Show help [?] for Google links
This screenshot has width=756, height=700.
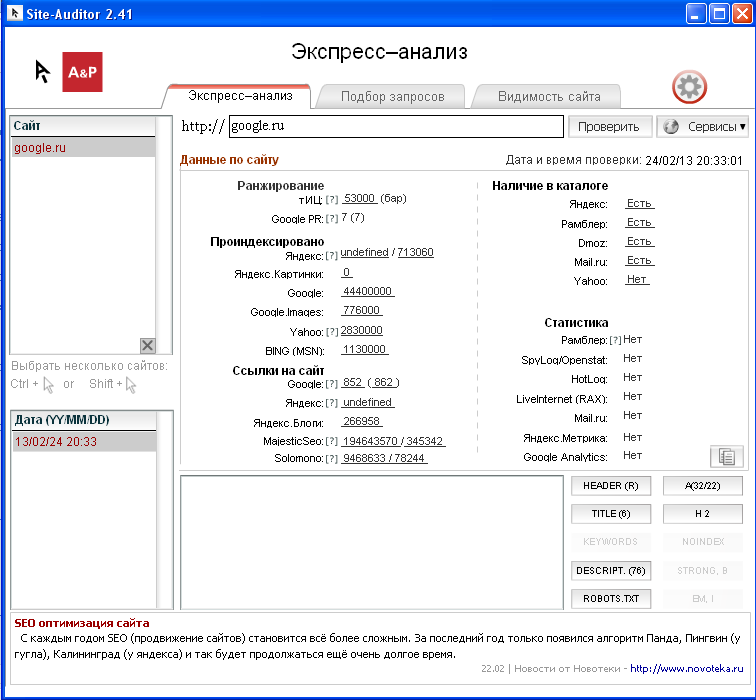tap(332, 384)
